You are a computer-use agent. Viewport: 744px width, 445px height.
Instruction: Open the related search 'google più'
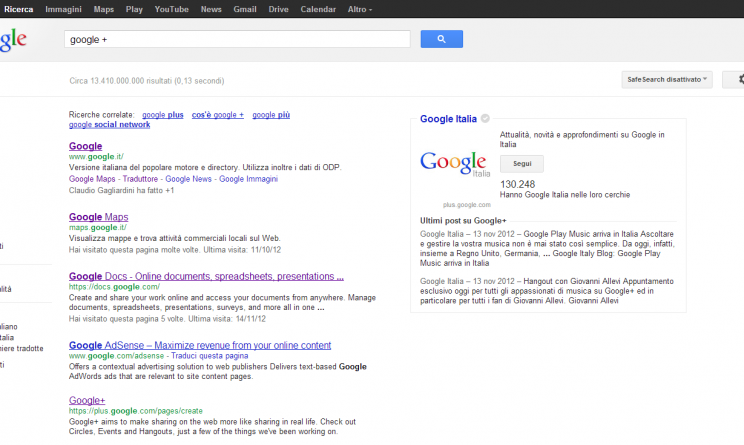pyautogui.click(x=271, y=115)
